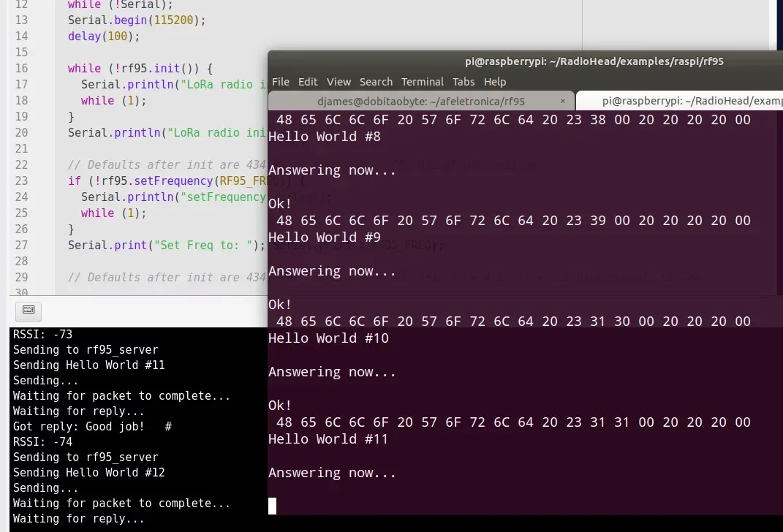
Task: Click code line 23 rf95.setFrequency statement
Action: click(x=168, y=180)
